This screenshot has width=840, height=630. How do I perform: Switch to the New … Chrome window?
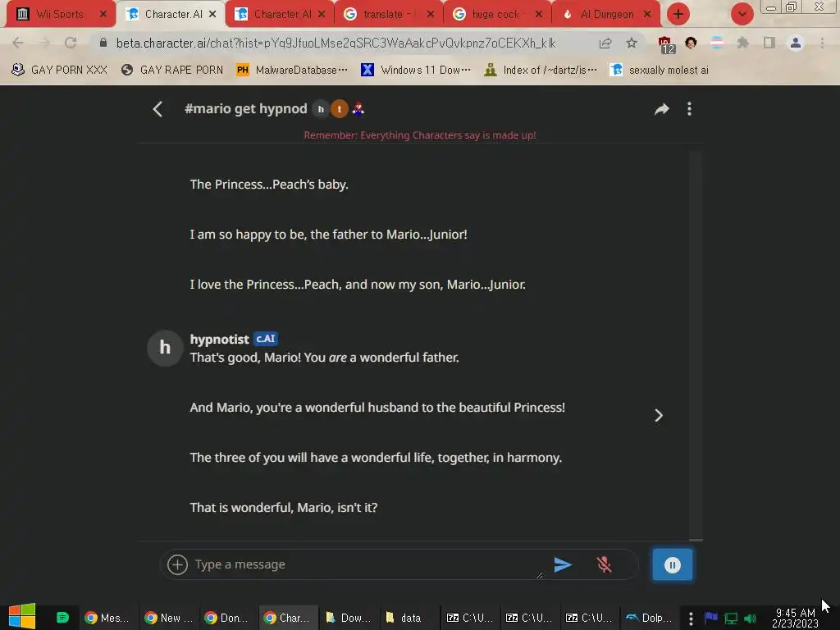click(x=168, y=618)
